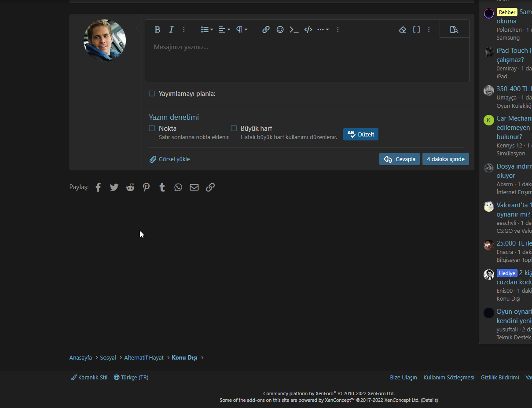Image resolution: width=532 pixels, height=408 pixels.
Task: Check the Nokta option
Action: pos(152,129)
